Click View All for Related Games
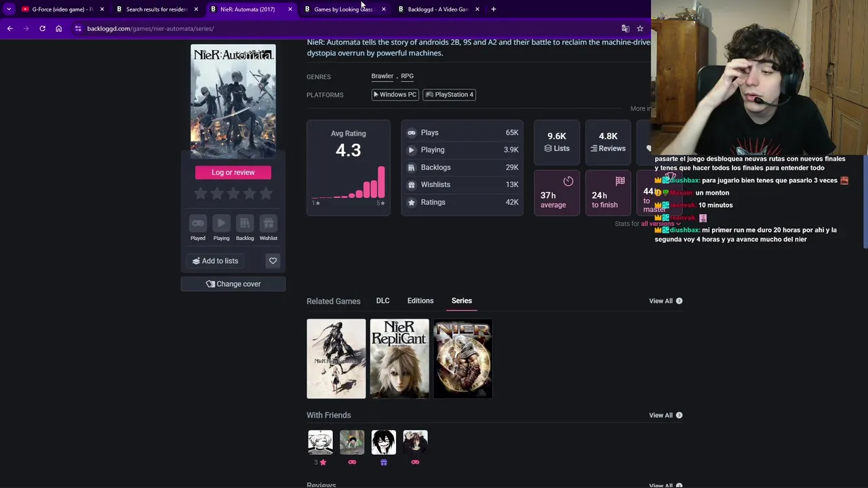The image size is (868, 488). point(665,301)
